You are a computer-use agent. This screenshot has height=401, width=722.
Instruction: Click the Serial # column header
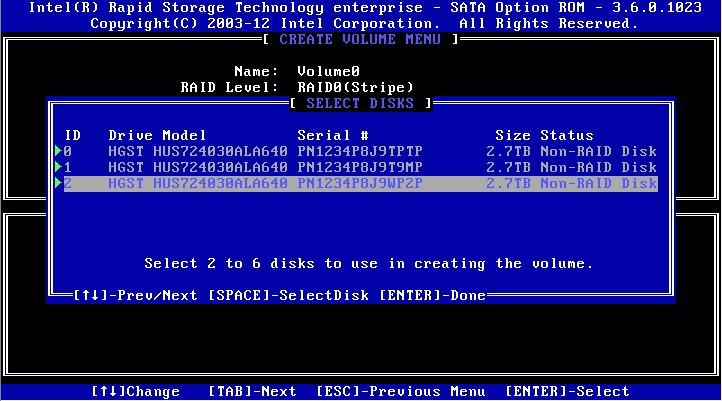click(x=333, y=135)
